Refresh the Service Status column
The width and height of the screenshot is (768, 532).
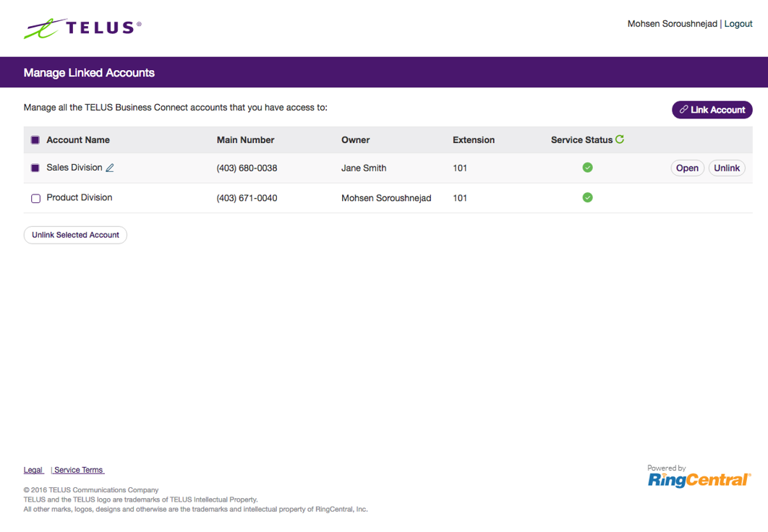620,139
